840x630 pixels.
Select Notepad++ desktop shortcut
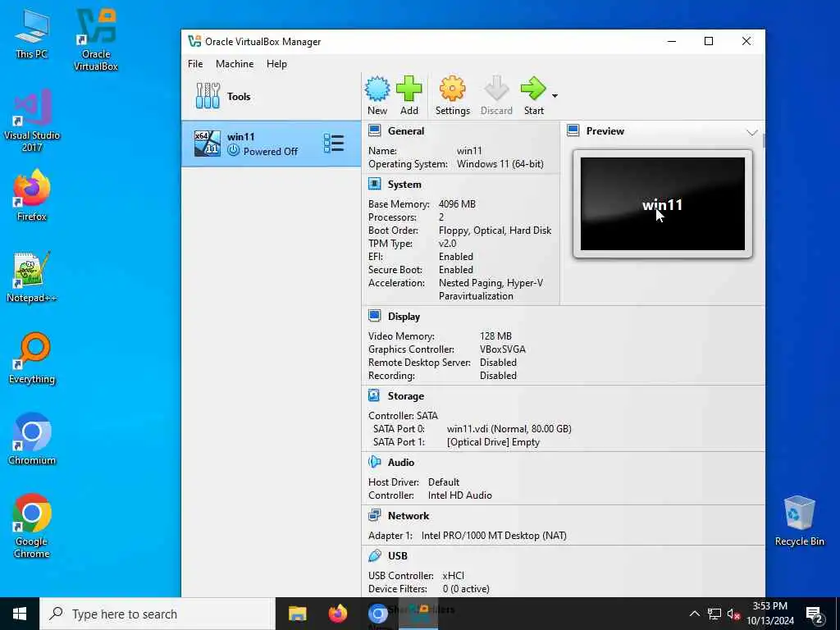[32, 276]
